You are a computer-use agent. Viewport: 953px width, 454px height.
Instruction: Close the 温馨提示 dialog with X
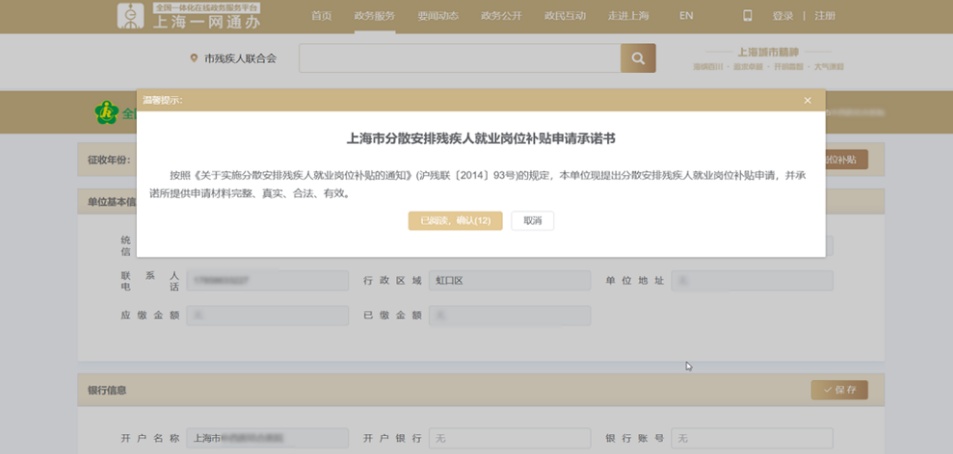tap(807, 101)
